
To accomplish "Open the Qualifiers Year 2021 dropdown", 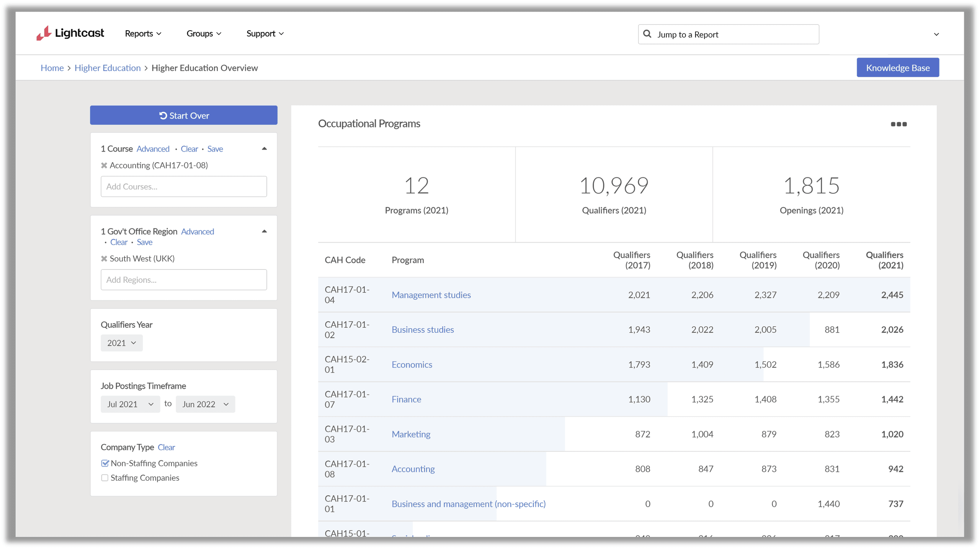I will pyautogui.click(x=121, y=343).
